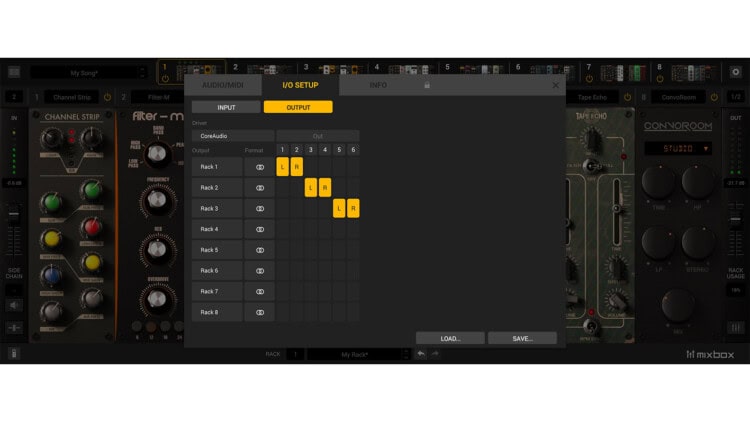Toggle Rack 2 output 3 L assignment
Screen dimensions: 750x422
[311, 188]
